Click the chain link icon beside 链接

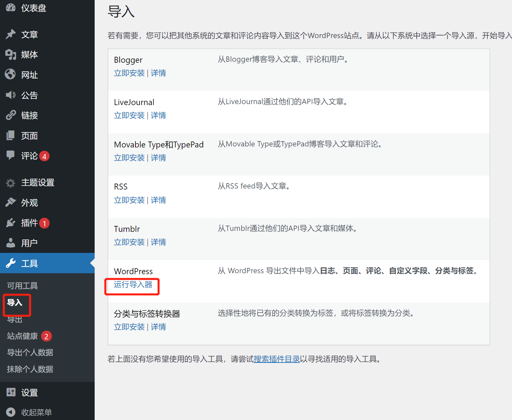click(x=11, y=115)
